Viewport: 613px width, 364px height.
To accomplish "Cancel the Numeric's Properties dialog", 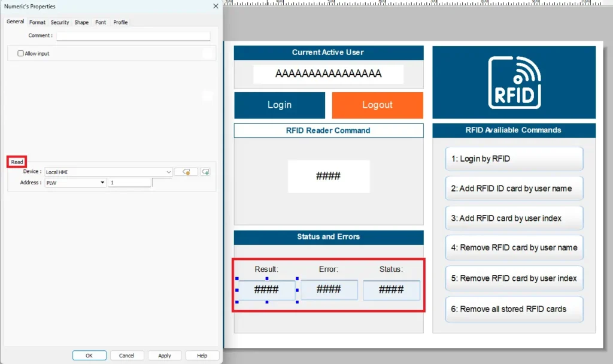I will coord(127,355).
